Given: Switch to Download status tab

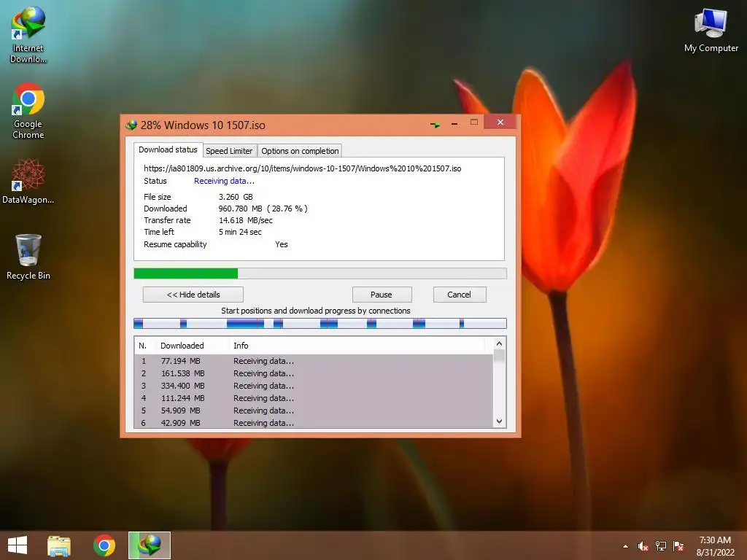Looking at the screenshot, I should click(x=168, y=149).
